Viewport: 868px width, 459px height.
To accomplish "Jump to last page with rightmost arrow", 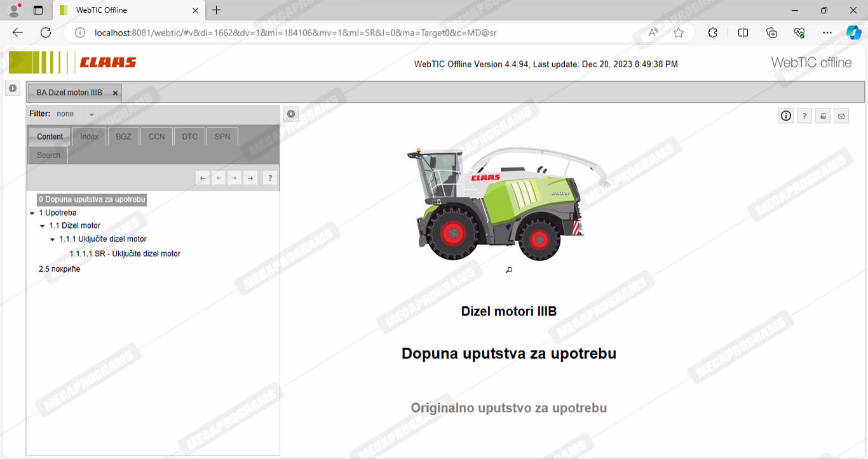I will tap(251, 178).
